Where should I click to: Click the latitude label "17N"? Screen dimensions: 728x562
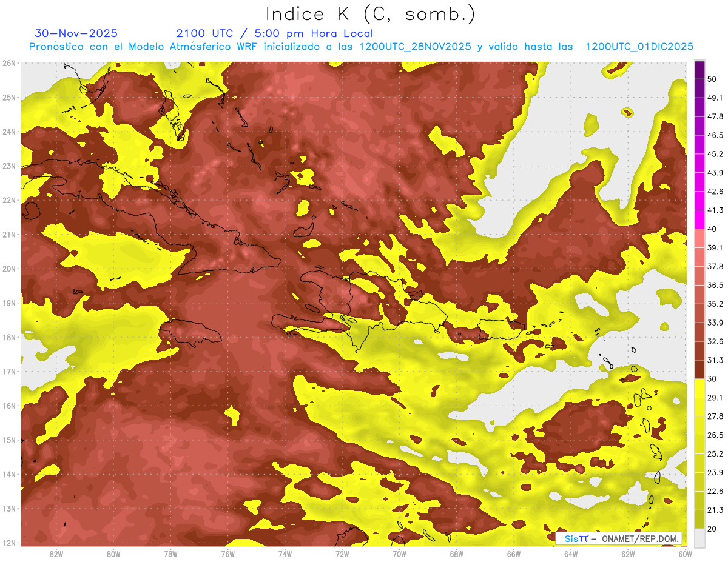(x=9, y=372)
